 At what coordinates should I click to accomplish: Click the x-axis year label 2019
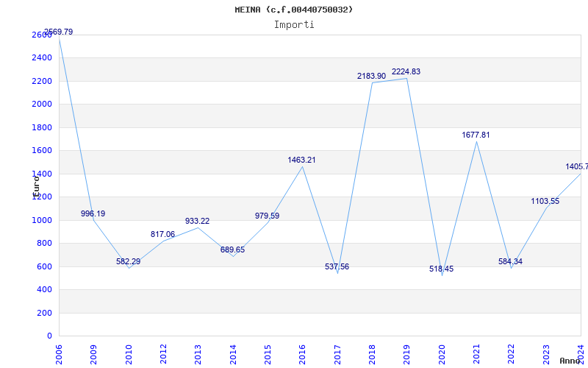click(x=407, y=355)
